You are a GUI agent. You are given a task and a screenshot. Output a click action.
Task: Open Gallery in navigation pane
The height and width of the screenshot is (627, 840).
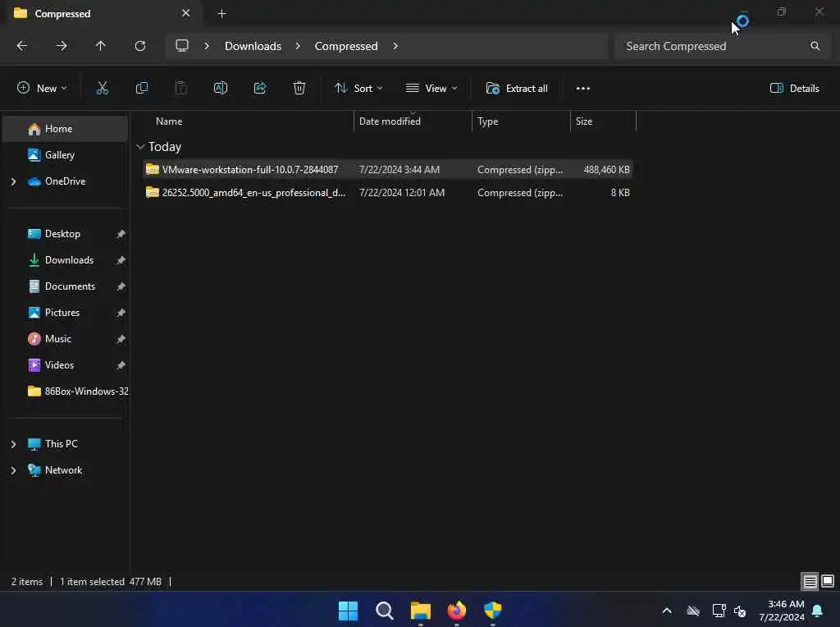click(66, 155)
